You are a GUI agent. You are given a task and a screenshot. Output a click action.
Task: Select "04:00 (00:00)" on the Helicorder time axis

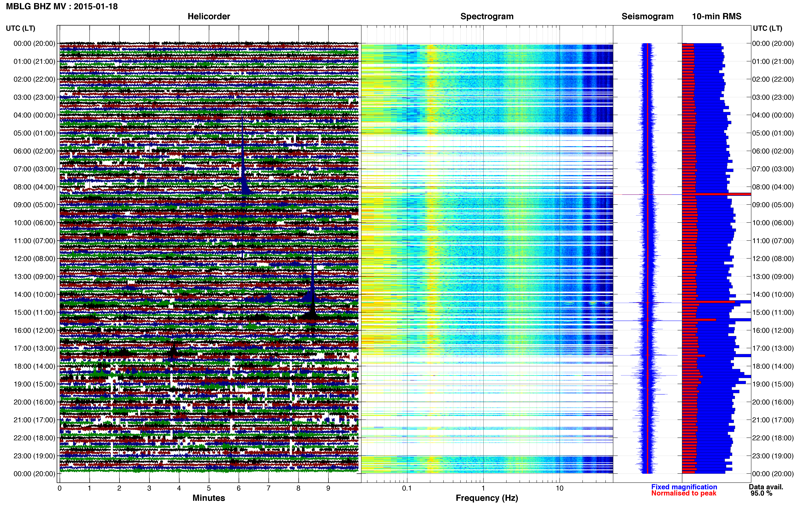(34, 115)
